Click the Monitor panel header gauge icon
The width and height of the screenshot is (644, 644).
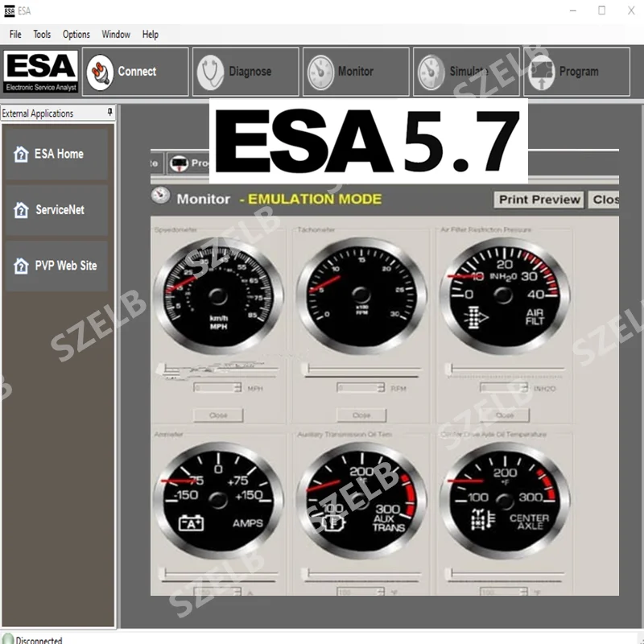point(160,195)
